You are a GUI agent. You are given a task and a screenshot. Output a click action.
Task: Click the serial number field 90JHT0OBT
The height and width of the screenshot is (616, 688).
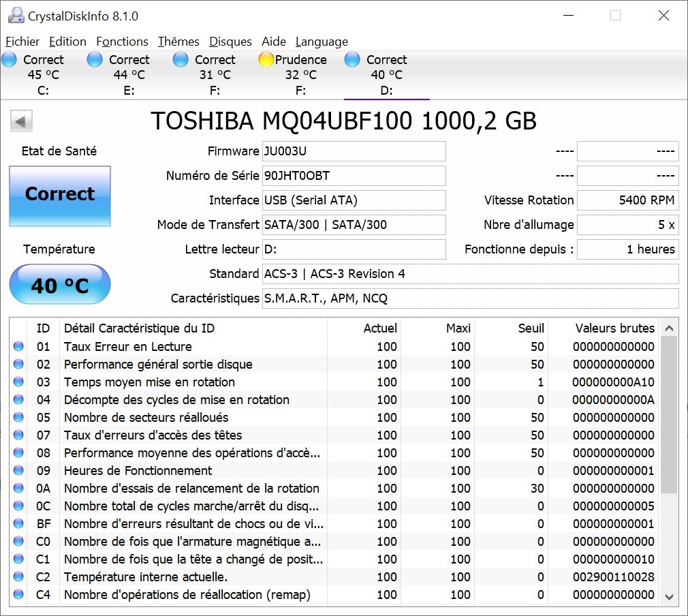coord(354,176)
